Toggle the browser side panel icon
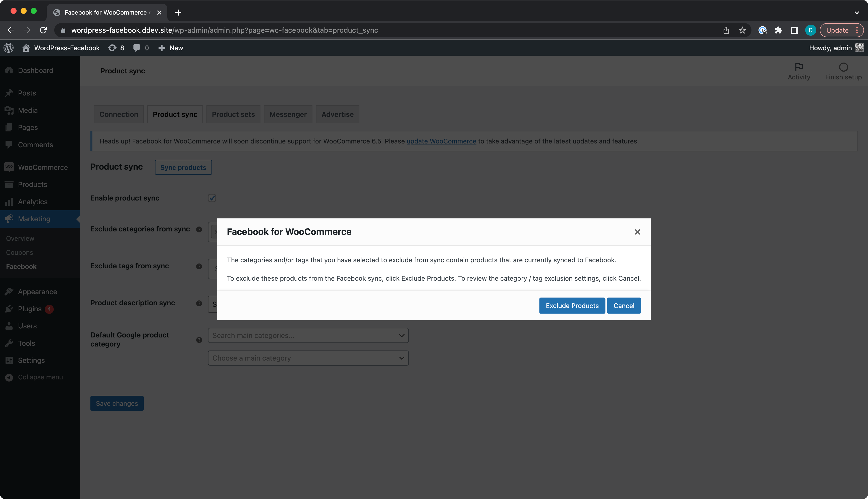This screenshot has height=499, width=868. 794,30
